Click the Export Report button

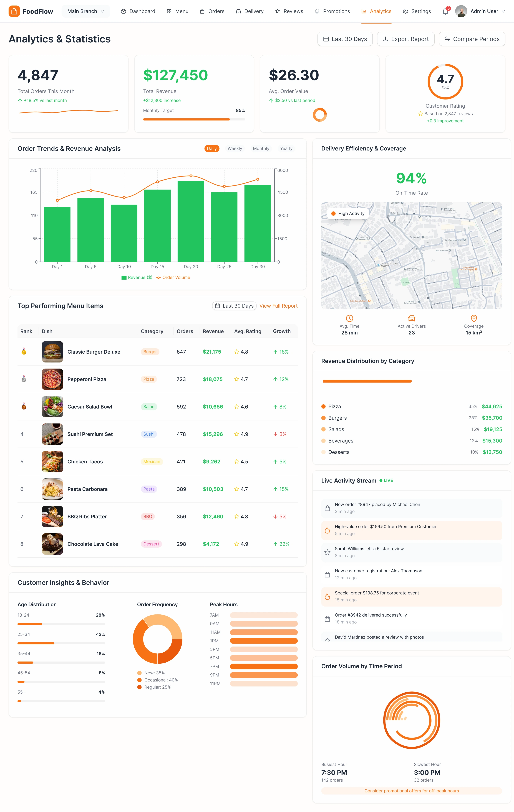click(x=405, y=39)
